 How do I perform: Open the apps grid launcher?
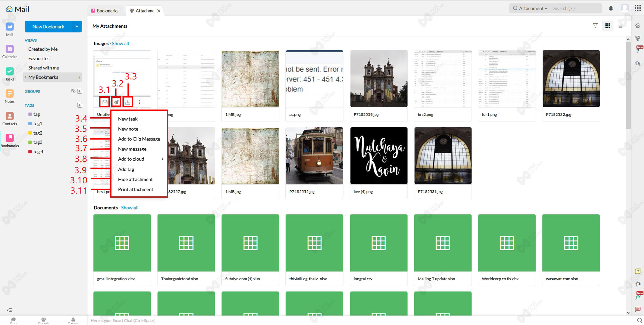tap(638, 8)
